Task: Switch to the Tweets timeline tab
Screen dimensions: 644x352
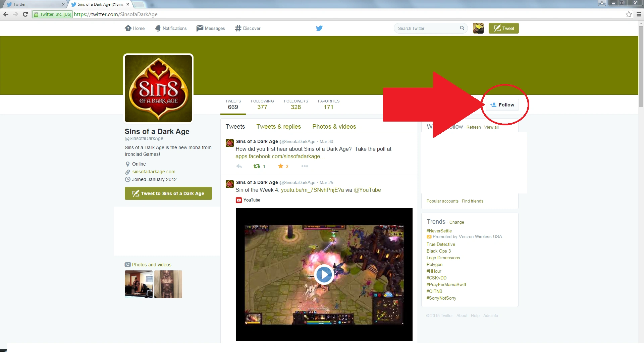Action: [235, 127]
